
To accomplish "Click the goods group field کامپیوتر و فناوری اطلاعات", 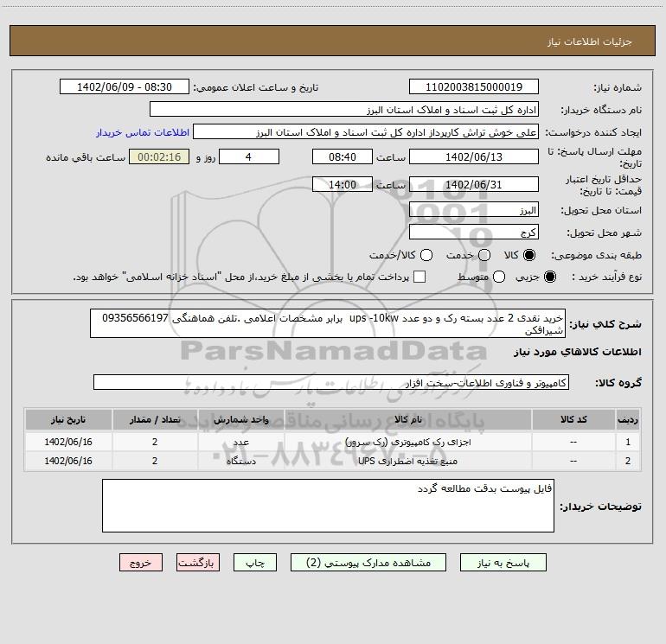I will coord(331,382).
